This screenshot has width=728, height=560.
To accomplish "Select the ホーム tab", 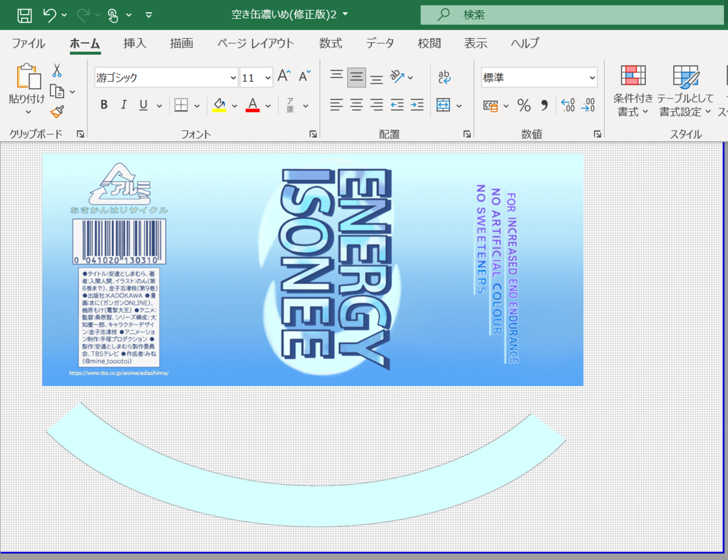I will [x=85, y=43].
